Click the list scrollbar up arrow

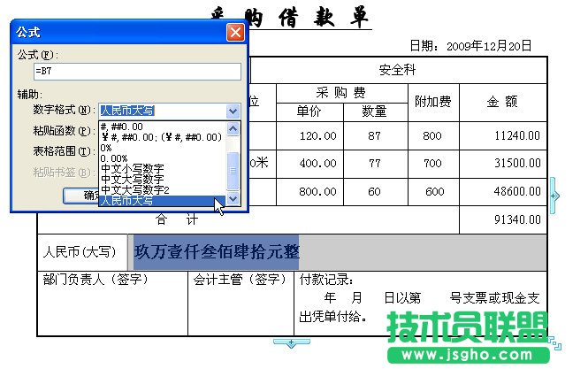point(233,129)
